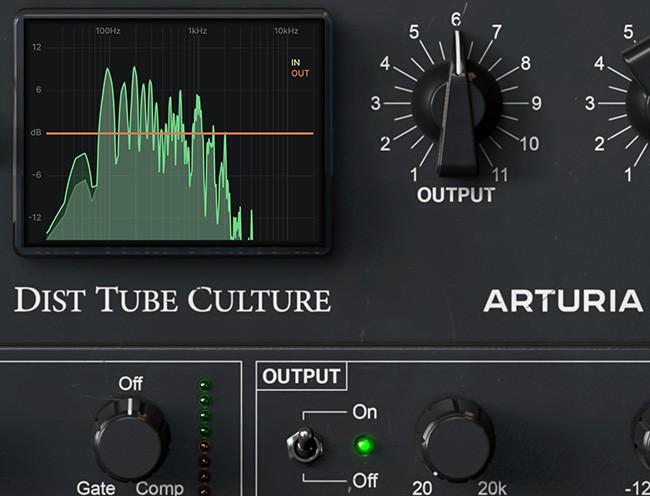Screen dimensions: 650x496
Task: Flip the Output section On/Off toggle switch
Action: [306, 445]
